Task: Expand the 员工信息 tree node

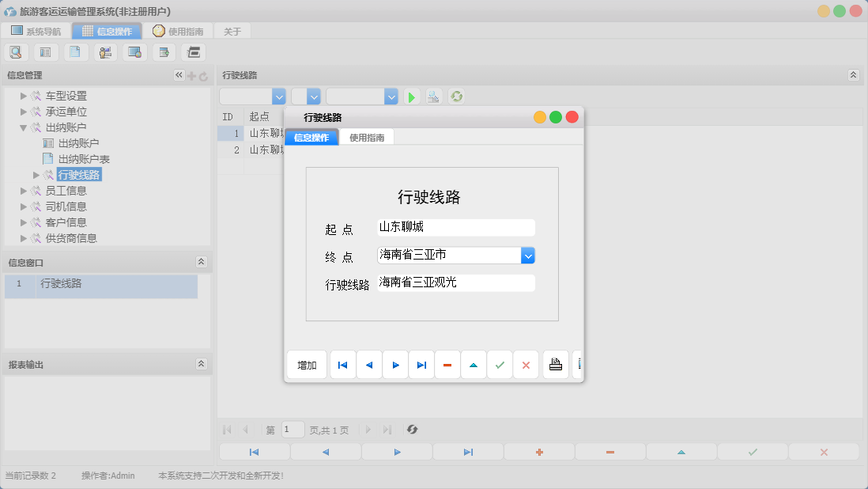Action: tap(24, 190)
